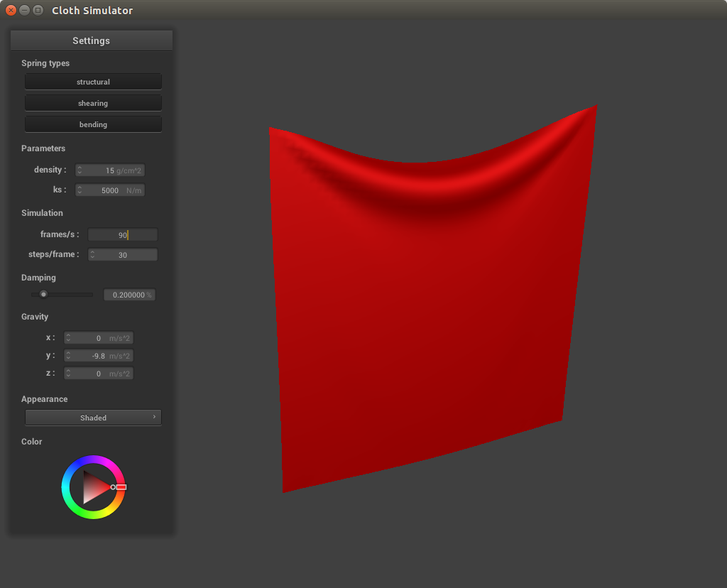Click the ks stepper arrows
The width and height of the screenshot is (727, 588).
tap(80, 190)
